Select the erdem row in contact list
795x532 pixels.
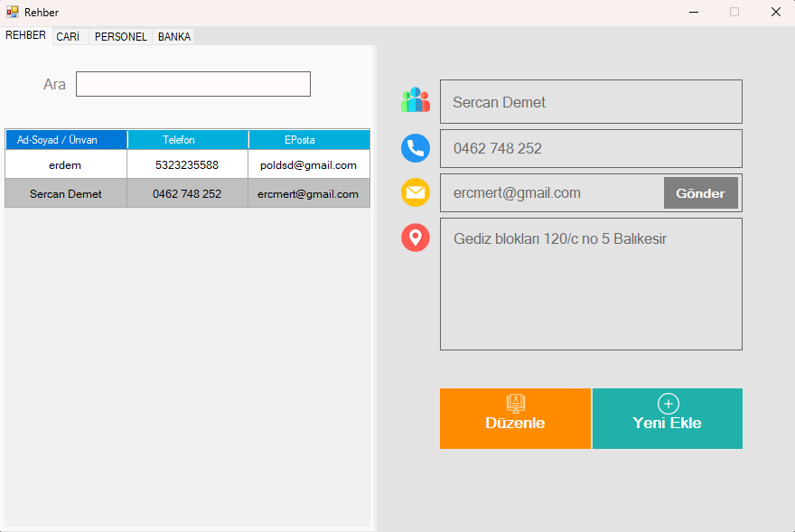pyautogui.click(x=66, y=165)
